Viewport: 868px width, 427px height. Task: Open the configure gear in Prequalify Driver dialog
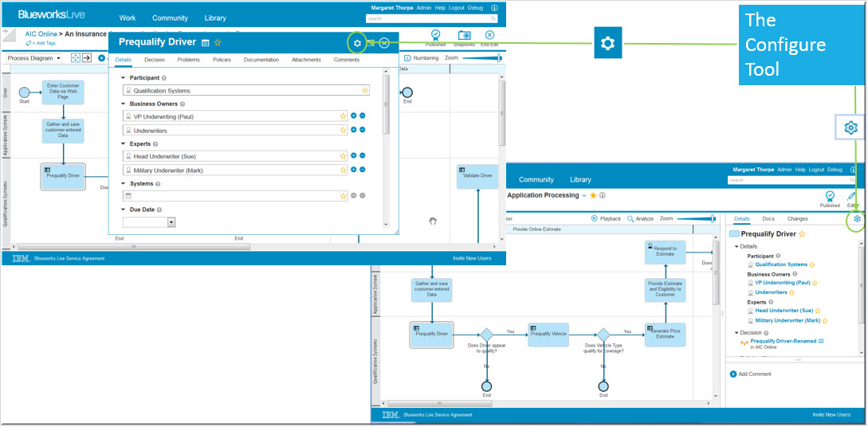tap(357, 43)
